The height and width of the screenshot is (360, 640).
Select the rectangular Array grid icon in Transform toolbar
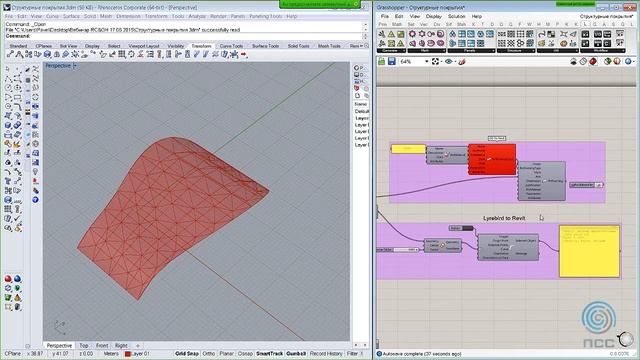[122, 54]
